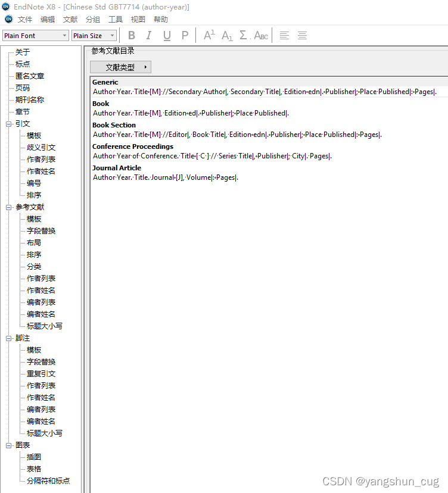This screenshot has height=493, width=448.
Task: Select 编号 under 引文
Action: point(34,183)
